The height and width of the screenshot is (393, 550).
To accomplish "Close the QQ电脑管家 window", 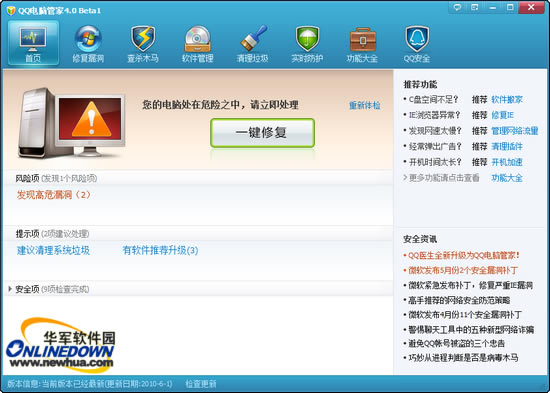I will coord(531,7).
